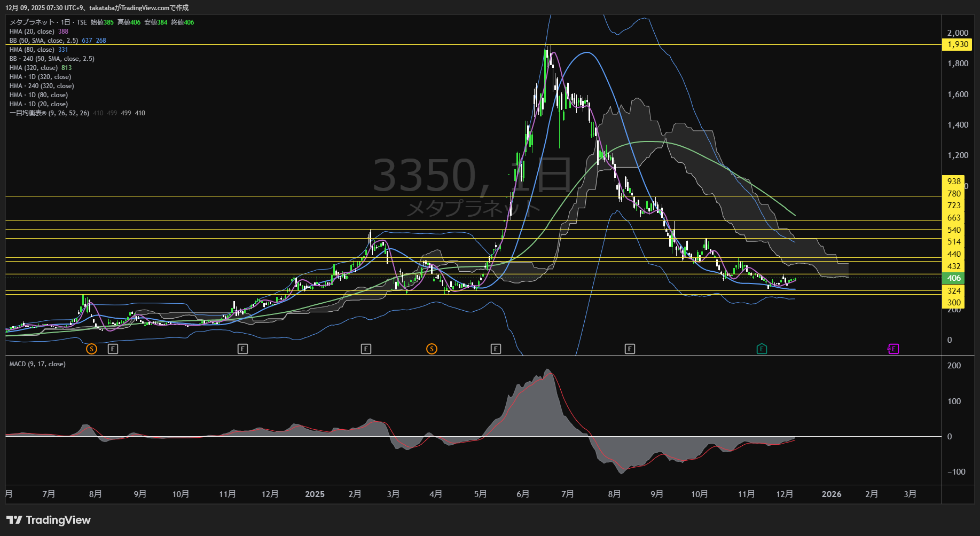The image size is (980, 536).
Task: Click the yellow 1,930 price label
Action: [958, 44]
